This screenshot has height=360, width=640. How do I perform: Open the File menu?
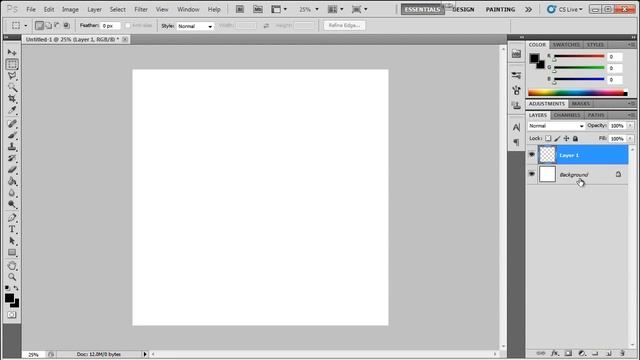pyautogui.click(x=31, y=9)
